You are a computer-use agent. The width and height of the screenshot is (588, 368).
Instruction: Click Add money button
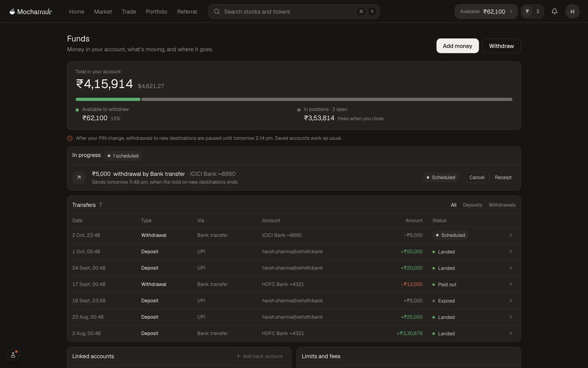(x=457, y=46)
